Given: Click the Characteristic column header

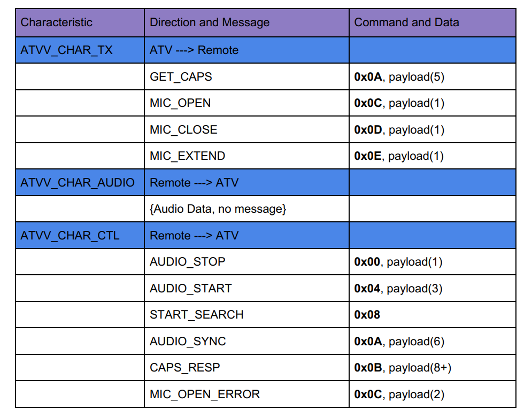Looking at the screenshot, I should (x=80, y=23).
